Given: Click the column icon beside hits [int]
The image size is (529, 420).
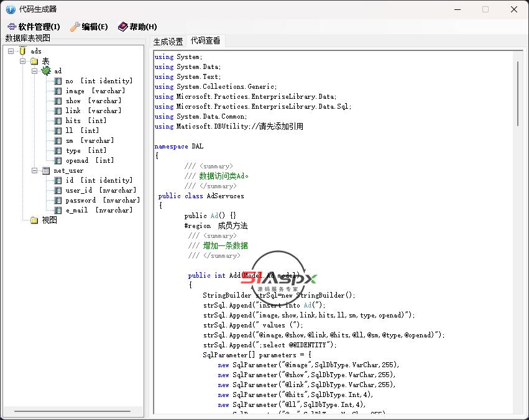Looking at the screenshot, I should pos(58,121).
